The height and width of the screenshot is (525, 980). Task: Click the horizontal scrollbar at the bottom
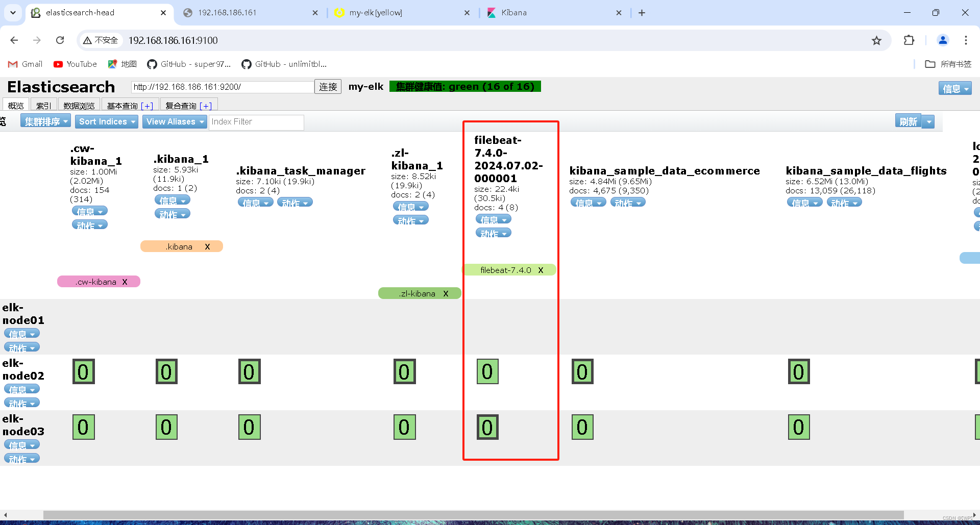(474, 515)
